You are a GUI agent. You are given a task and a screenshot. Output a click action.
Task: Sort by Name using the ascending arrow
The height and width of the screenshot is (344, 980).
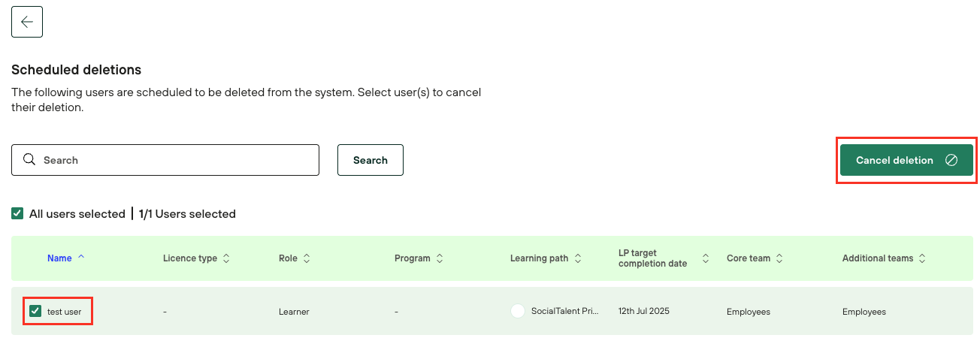pyautogui.click(x=81, y=258)
